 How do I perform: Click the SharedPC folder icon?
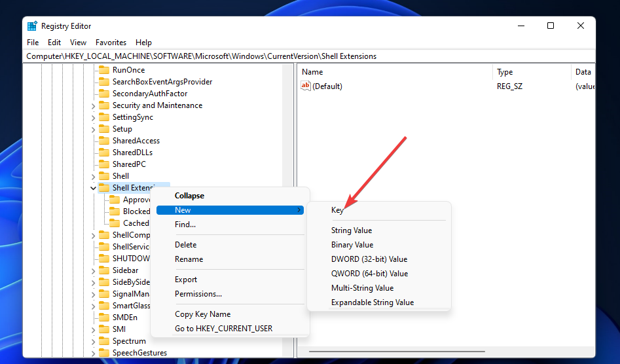(x=104, y=164)
